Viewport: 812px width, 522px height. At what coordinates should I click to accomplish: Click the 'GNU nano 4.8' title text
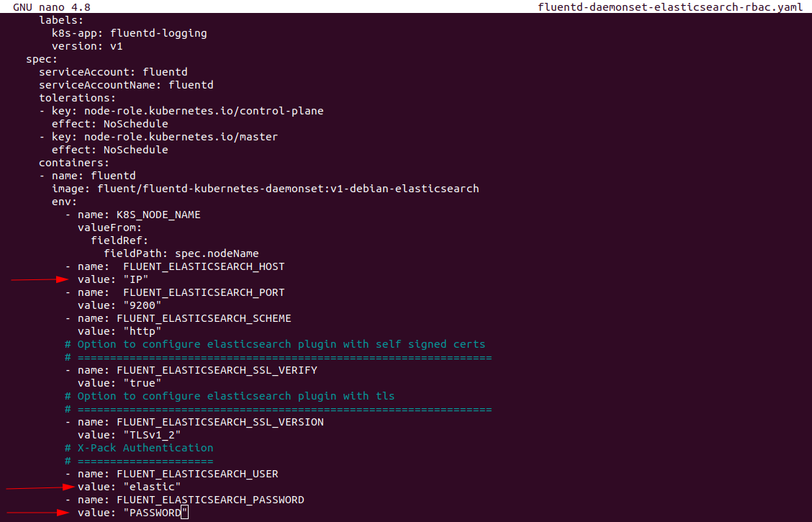pos(51,6)
